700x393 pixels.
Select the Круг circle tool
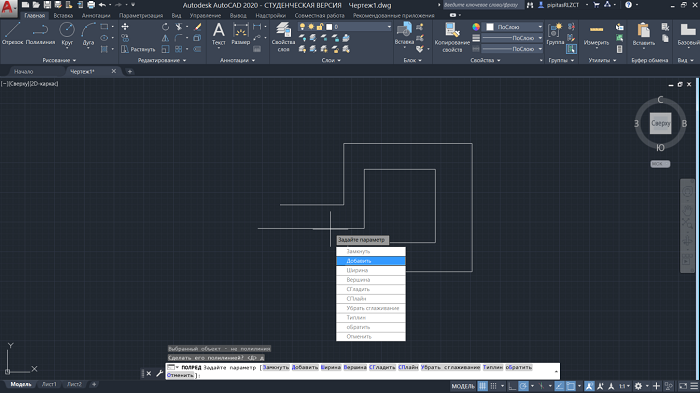coord(67,34)
